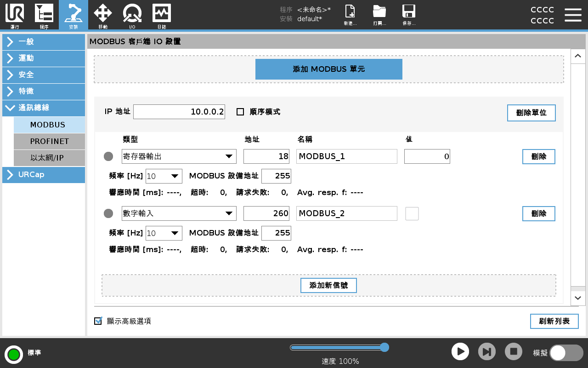Click the stop program button

point(514,351)
